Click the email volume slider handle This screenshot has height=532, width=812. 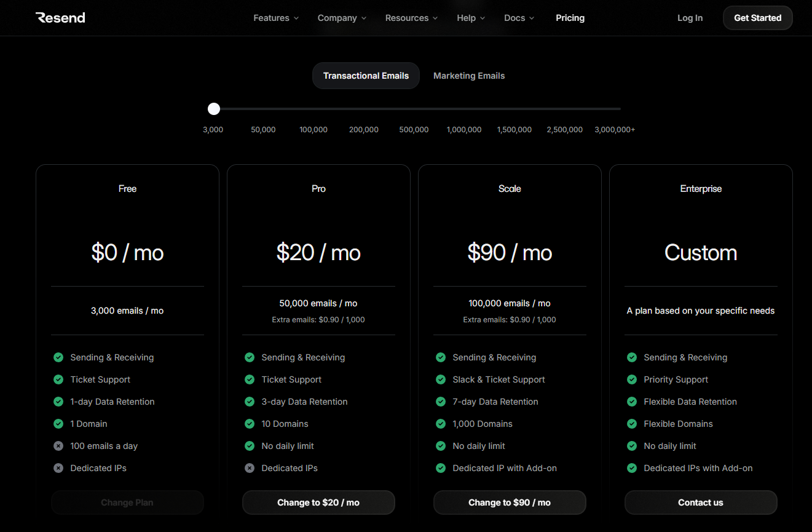213,109
